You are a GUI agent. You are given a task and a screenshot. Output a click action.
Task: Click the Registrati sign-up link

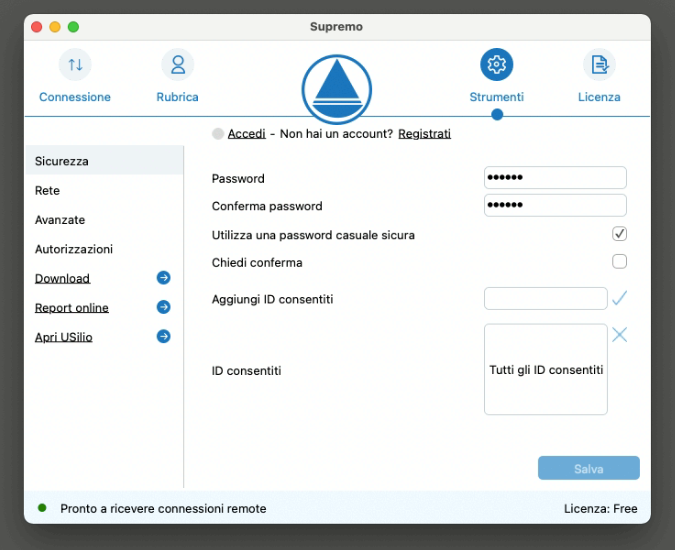(424, 134)
